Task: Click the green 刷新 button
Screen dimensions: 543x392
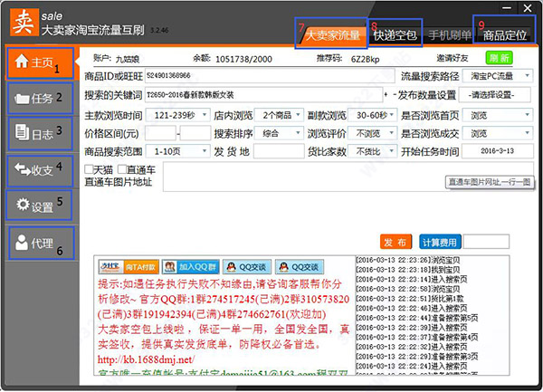Action: pos(499,58)
